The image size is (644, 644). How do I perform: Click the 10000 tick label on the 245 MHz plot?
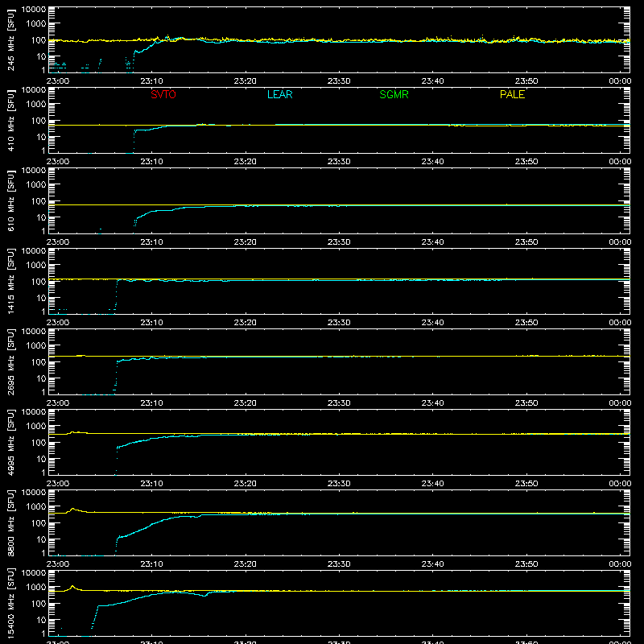point(34,10)
